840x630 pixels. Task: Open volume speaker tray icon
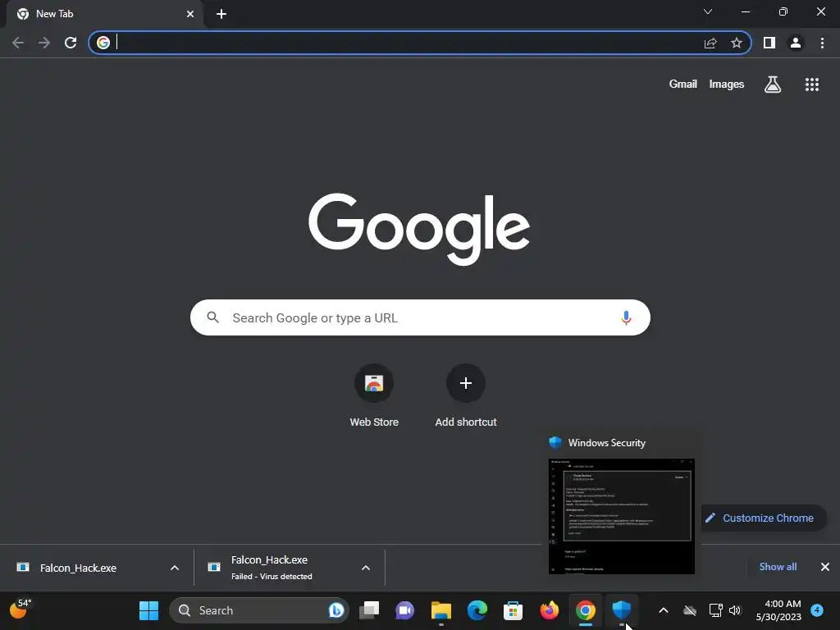(x=735, y=610)
